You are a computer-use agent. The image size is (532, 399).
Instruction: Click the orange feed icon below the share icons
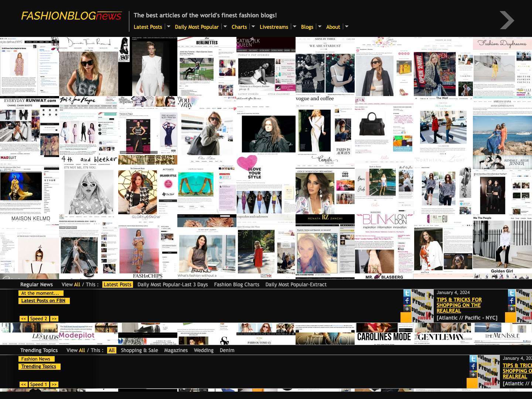tap(407, 317)
